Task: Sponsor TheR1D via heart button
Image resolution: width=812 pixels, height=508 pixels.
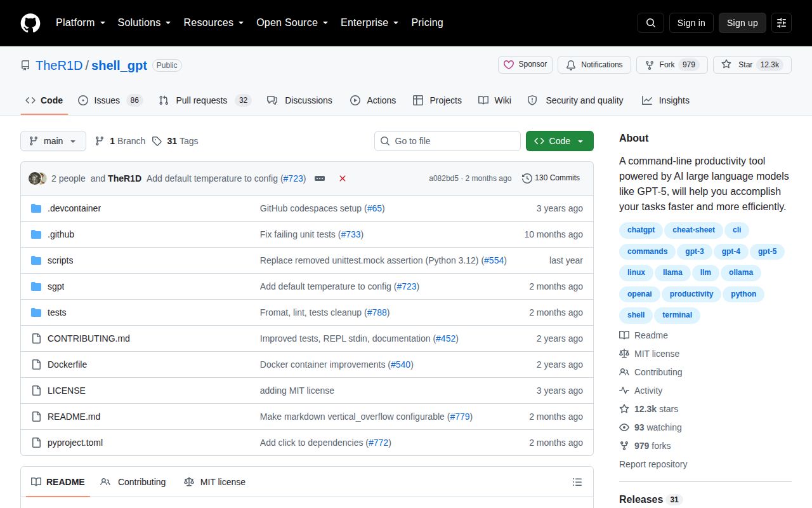Action: click(525, 65)
